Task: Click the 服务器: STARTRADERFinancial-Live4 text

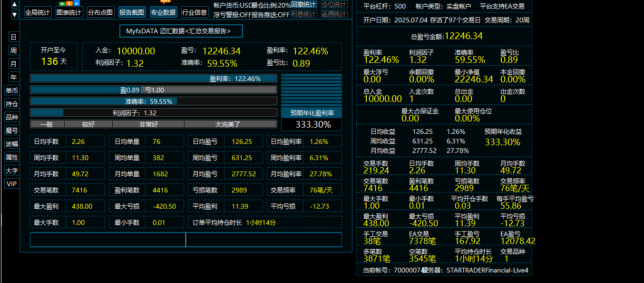Action: [476, 270]
